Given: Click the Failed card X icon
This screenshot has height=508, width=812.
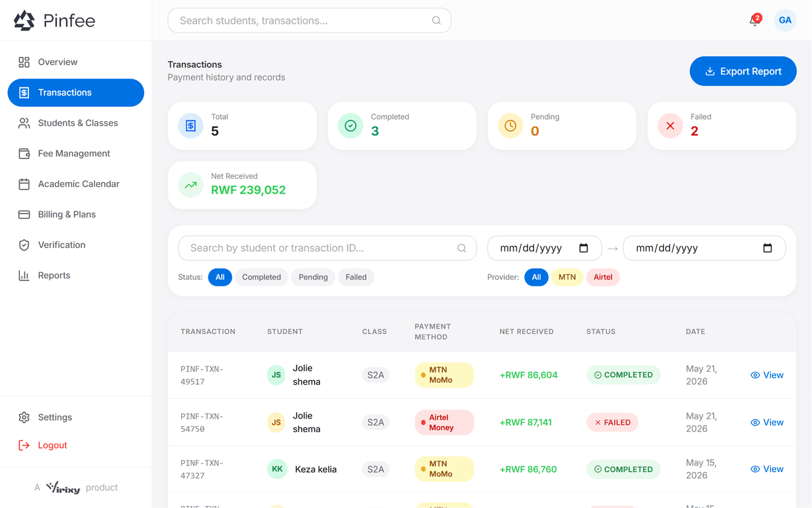Looking at the screenshot, I should pos(670,125).
